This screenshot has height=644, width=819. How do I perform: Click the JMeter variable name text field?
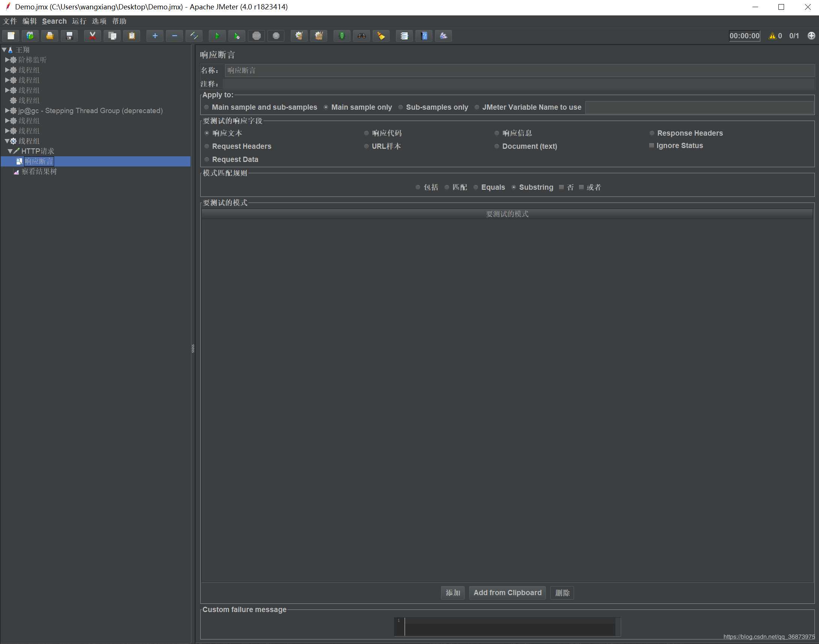click(700, 107)
